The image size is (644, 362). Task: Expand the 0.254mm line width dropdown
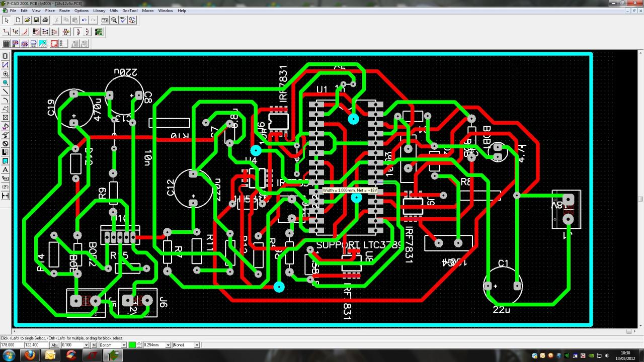pyautogui.click(x=169, y=345)
